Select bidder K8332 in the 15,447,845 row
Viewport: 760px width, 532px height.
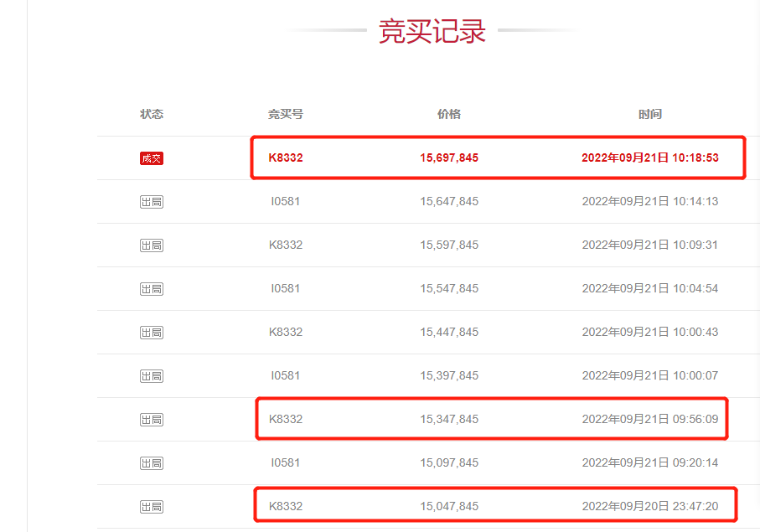coord(286,333)
